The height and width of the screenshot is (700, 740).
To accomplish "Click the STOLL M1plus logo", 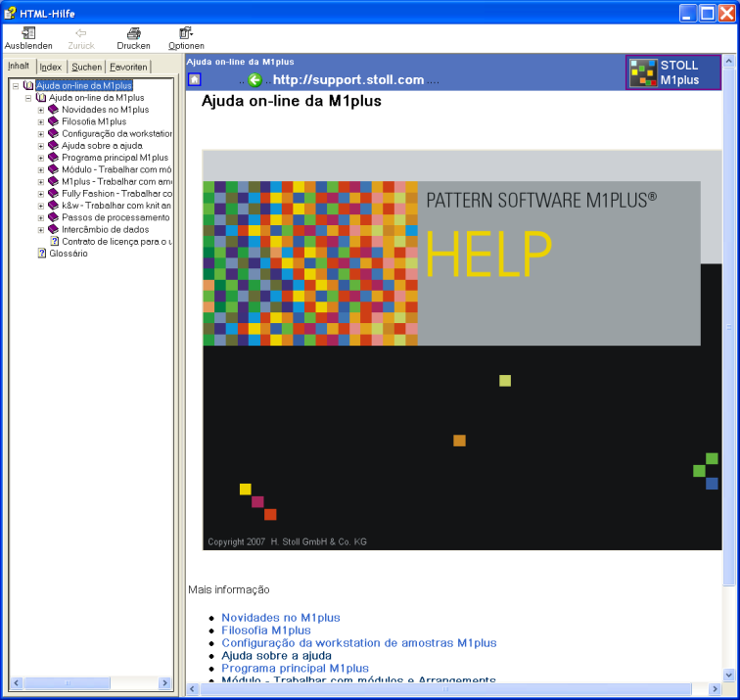I will click(672, 72).
